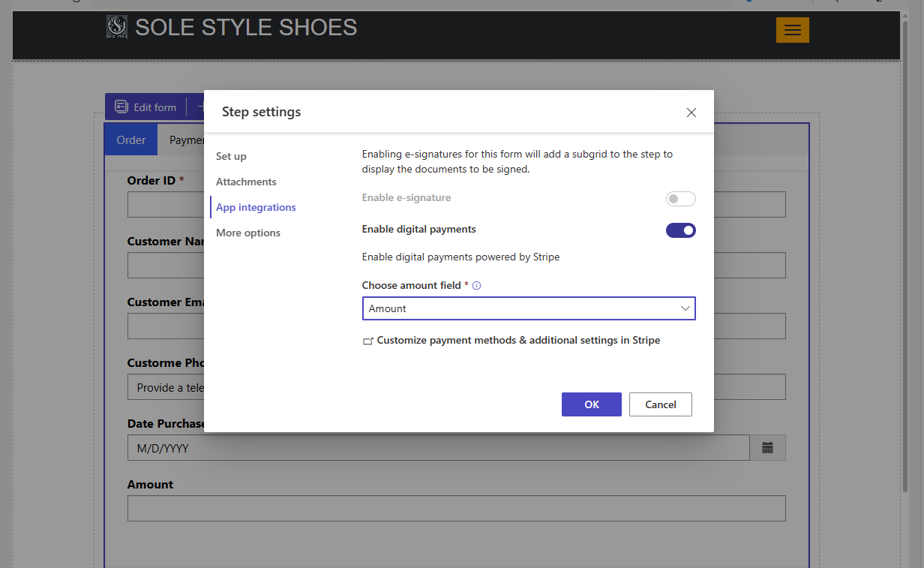Click the Sole Style Shoes logo

tap(117, 27)
